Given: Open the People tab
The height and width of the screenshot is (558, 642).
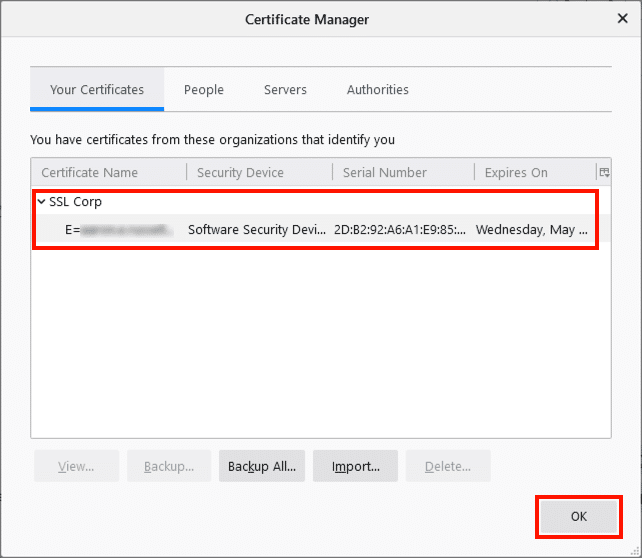Looking at the screenshot, I should coord(204,90).
